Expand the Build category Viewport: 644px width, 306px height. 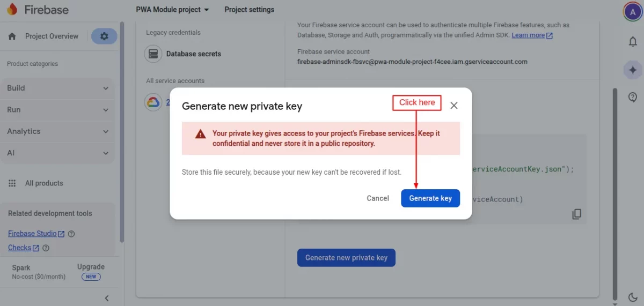[58, 88]
